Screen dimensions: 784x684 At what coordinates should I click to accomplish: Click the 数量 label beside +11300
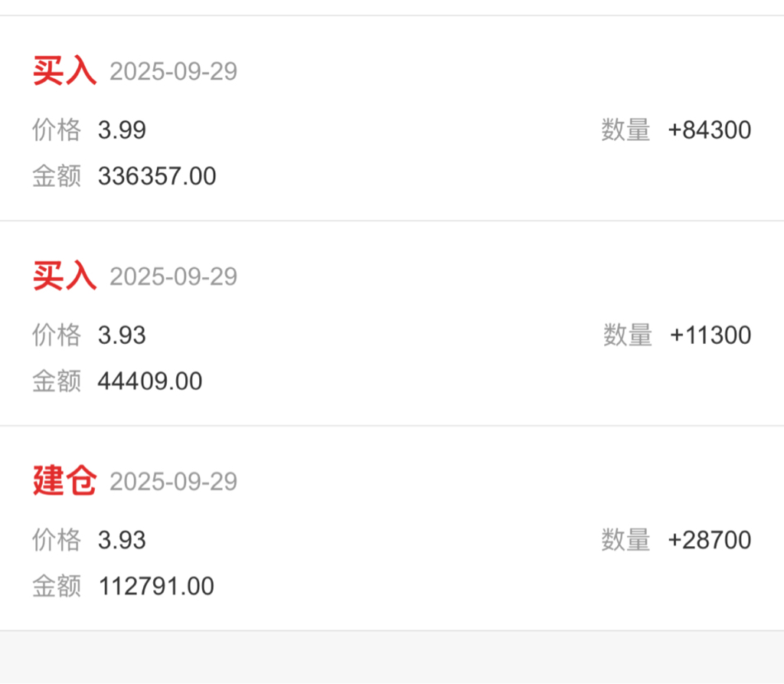point(627,335)
